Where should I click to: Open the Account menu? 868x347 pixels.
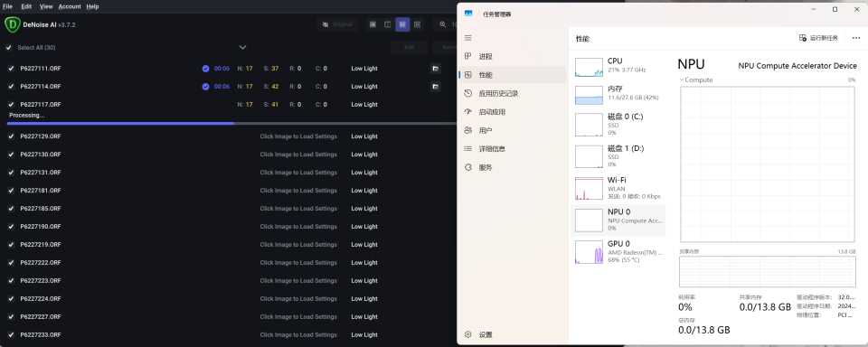click(x=70, y=6)
